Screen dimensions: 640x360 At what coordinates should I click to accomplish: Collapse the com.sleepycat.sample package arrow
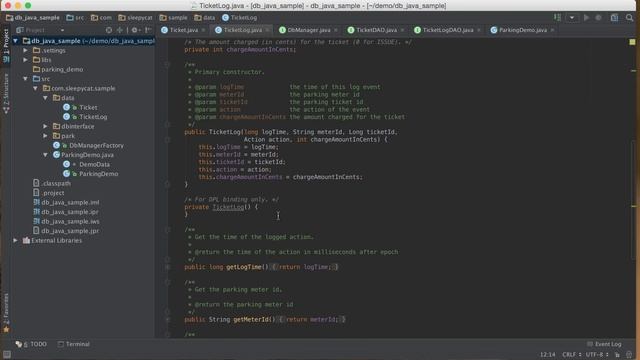coord(36,88)
